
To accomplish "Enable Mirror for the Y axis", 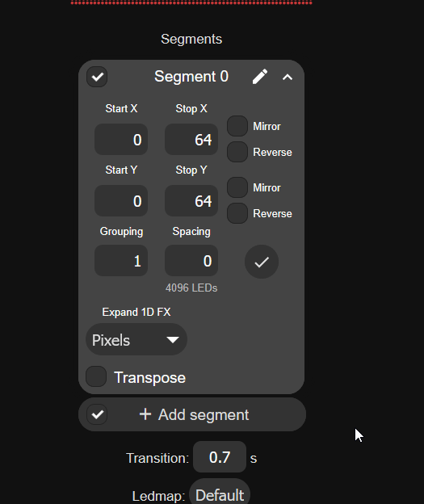I will pyautogui.click(x=237, y=187).
